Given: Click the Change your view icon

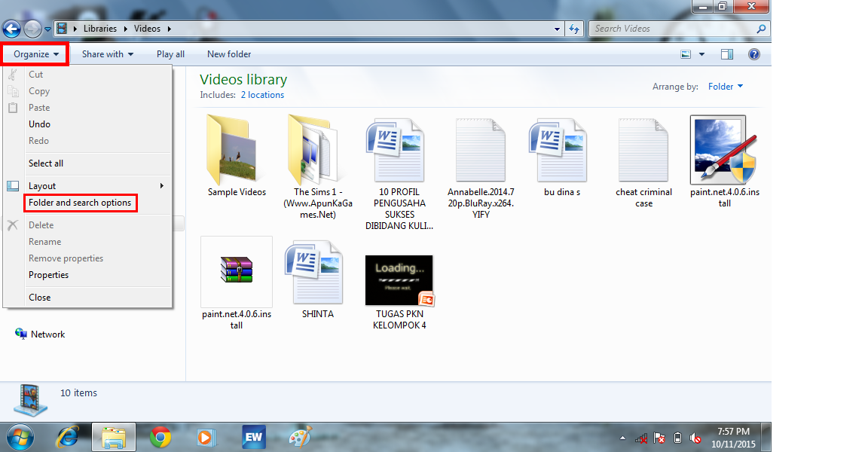Looking at the screenshot, I should point(686,54).
